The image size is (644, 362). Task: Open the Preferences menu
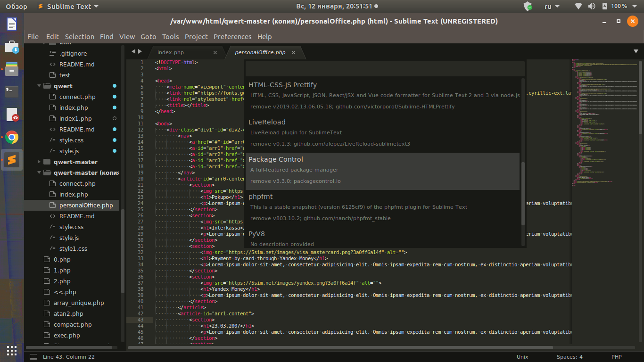pos(232,37)
